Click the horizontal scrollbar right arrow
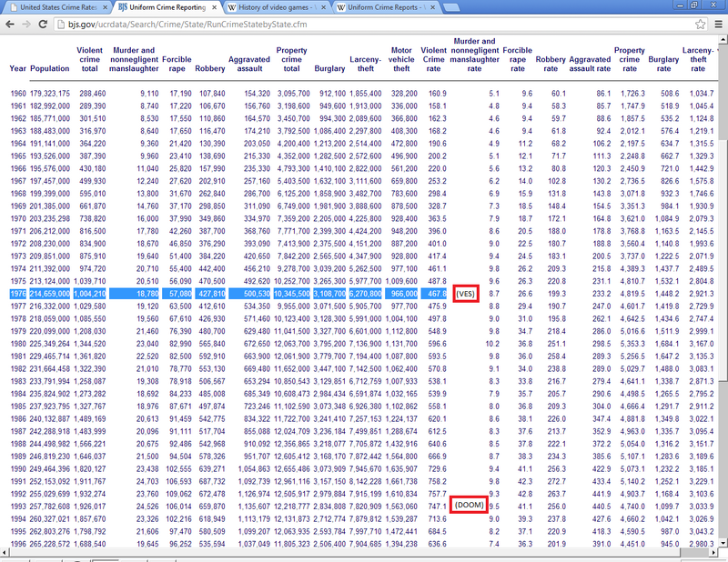 [714, 552]
